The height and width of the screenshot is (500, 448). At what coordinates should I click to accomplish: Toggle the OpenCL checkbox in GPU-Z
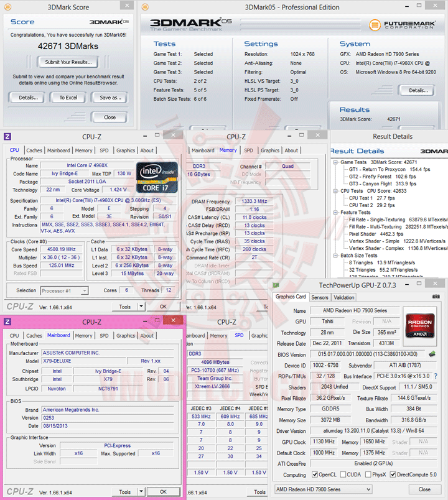[315, 475]
